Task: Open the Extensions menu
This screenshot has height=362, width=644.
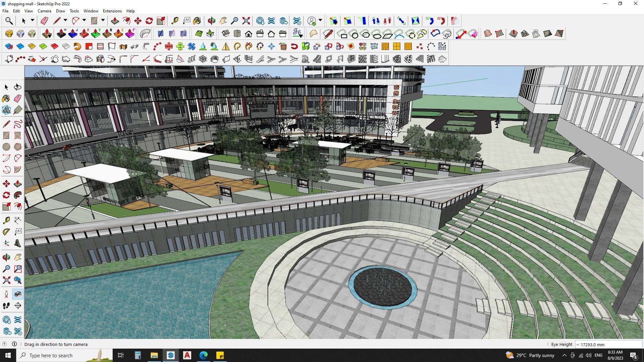Action: click(x=112, y=11)
